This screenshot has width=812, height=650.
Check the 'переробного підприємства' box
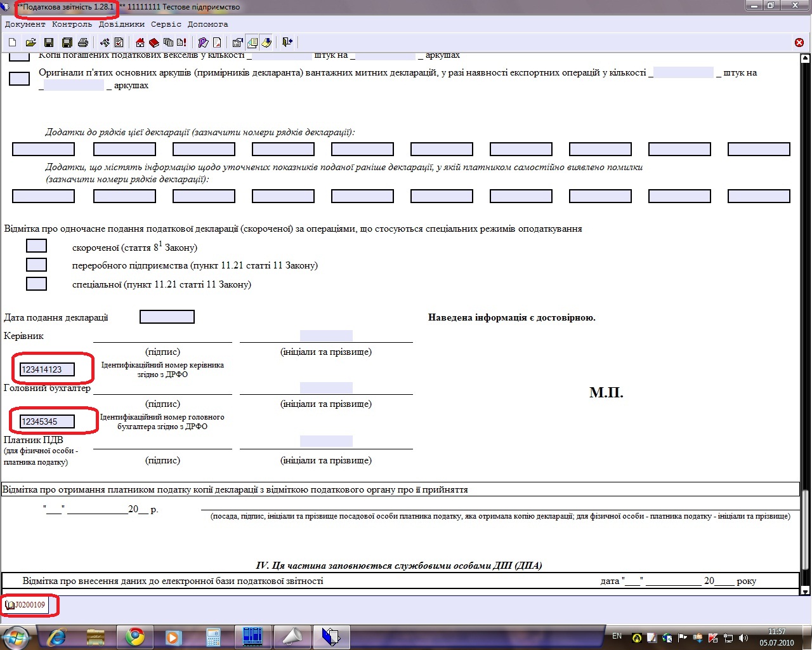[36, 265]
